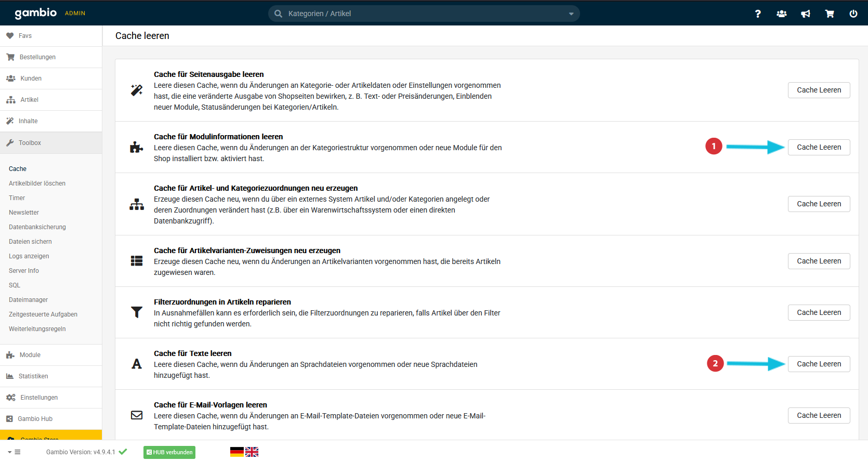
Task: Open the shopping cart icon in header
Action: [x=830, y=14]
